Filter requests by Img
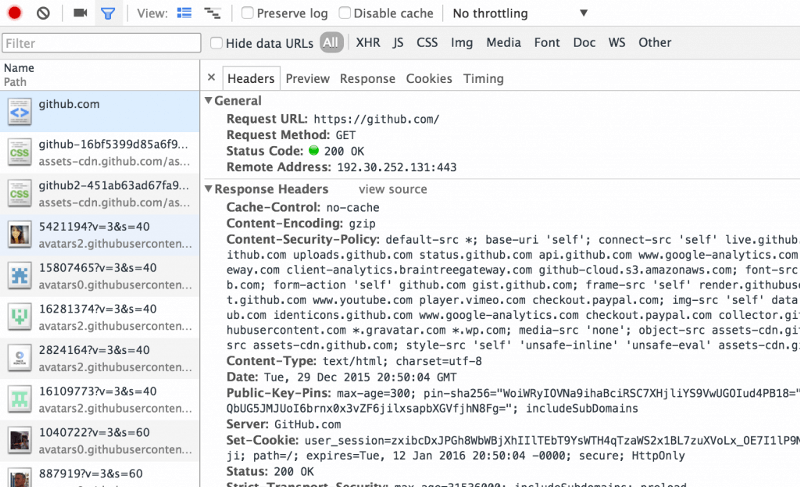This screenshot has height=487, width=800. [x=462, y=43]
